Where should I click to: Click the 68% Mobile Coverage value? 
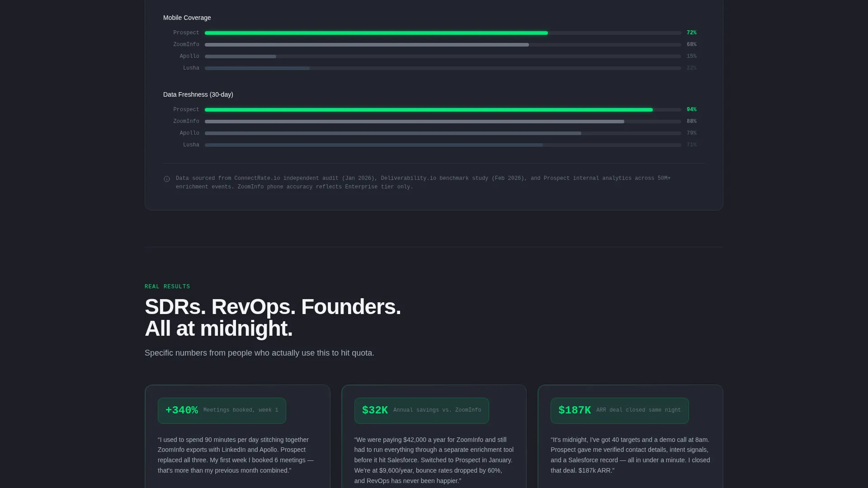[x=691, y=45]
